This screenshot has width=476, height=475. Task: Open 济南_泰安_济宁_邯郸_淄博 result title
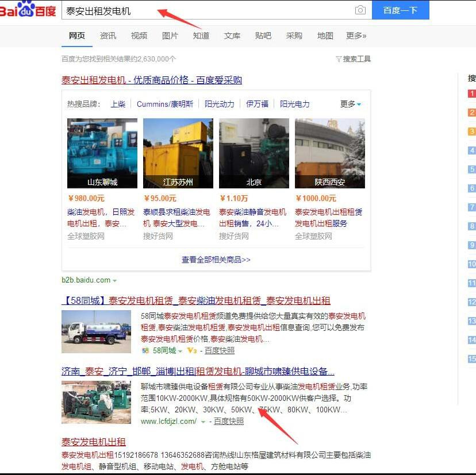tap(198, 371)
